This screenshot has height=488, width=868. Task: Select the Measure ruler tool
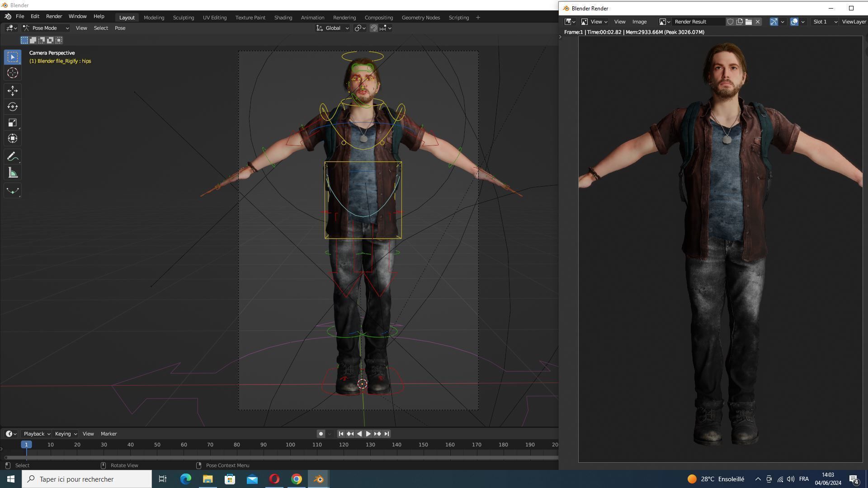[x=13, y=173]
